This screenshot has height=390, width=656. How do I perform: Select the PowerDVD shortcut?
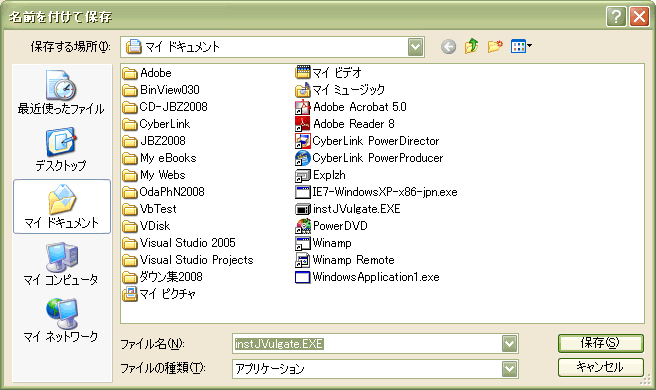point(331,226)
